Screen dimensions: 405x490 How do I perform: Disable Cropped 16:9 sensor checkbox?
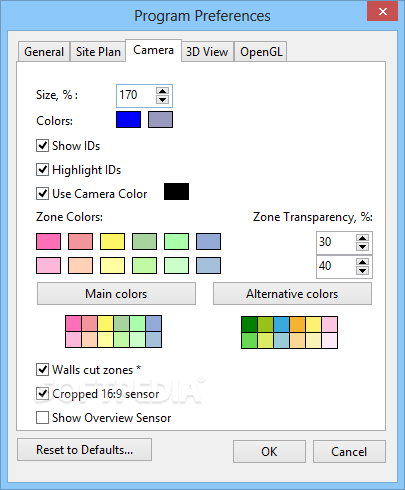tap(42, 394)
